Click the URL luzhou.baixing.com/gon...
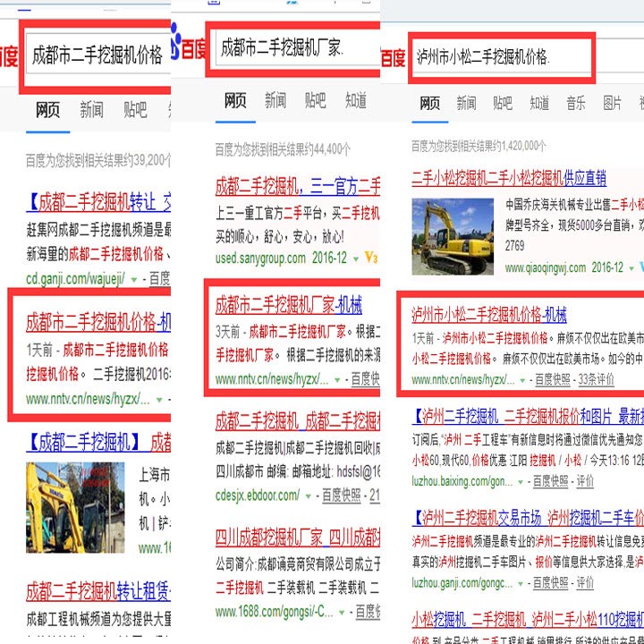The height and width of the screenshot is (644, 644). coord(462,481)
